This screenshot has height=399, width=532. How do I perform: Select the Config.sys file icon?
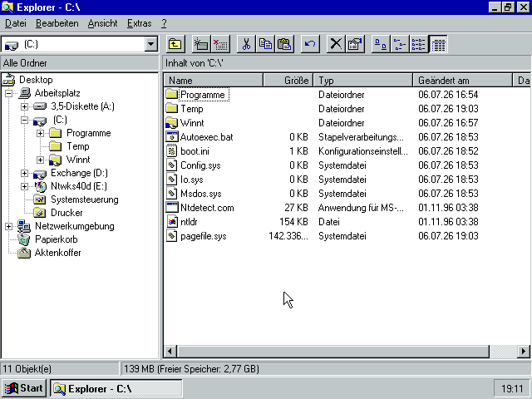pyautogui.click(x=172, y=165)
